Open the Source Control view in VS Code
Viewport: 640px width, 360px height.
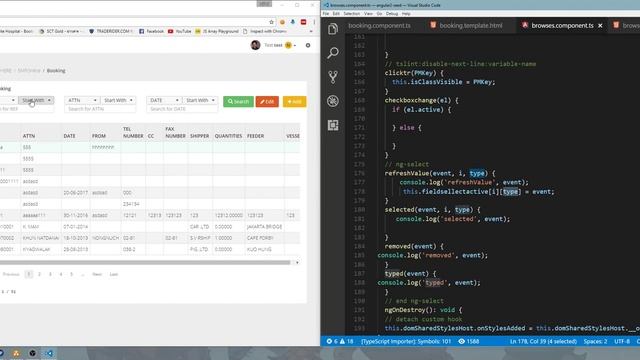pyautogui.click(x=333, y=77)
